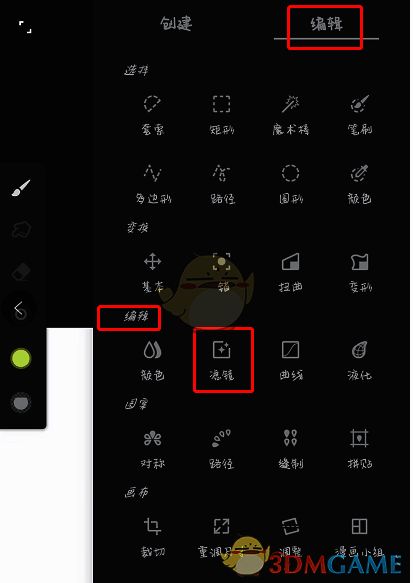
Task: Select the 魔术棒 magic wand tool
Action: tap(290, 115)
